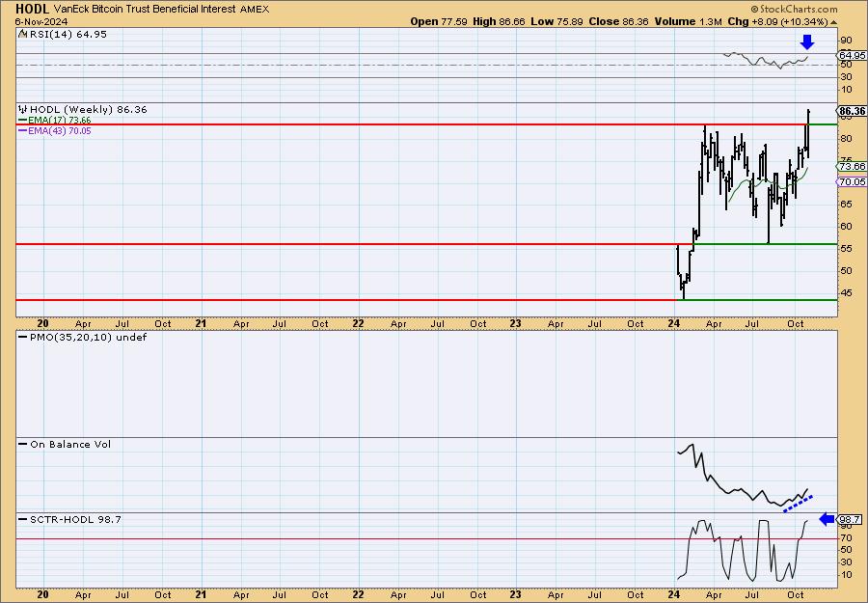The image size is (868, 603).
Task: Click the purple line swatch beside EMA(43)
Action: tap(23, 130)
